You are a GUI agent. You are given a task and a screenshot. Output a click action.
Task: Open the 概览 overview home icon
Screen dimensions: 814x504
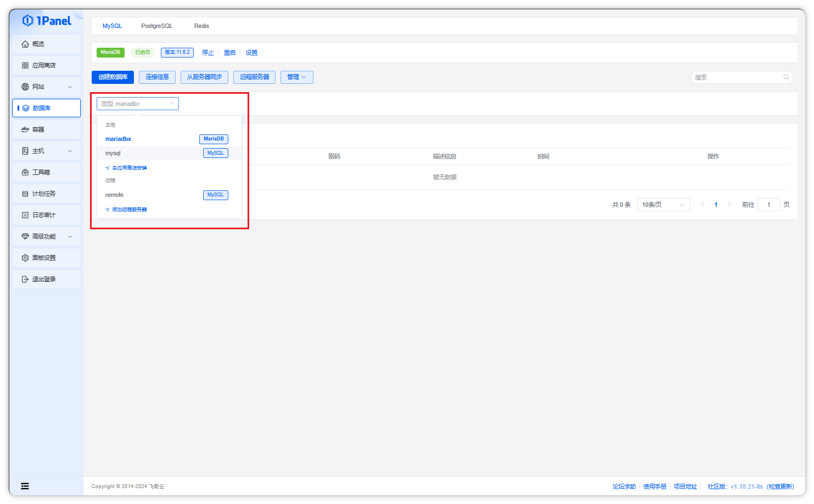(25, 44)
